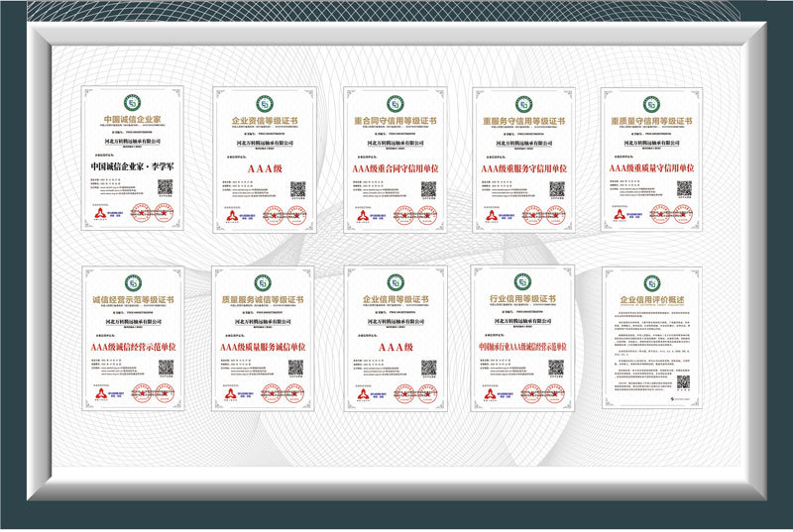Click red text AAA级重质量守信用单位

click(651, 168)
